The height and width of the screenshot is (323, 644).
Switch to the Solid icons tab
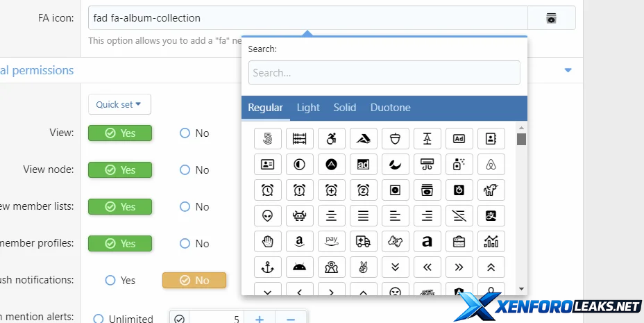click(344, 108)
